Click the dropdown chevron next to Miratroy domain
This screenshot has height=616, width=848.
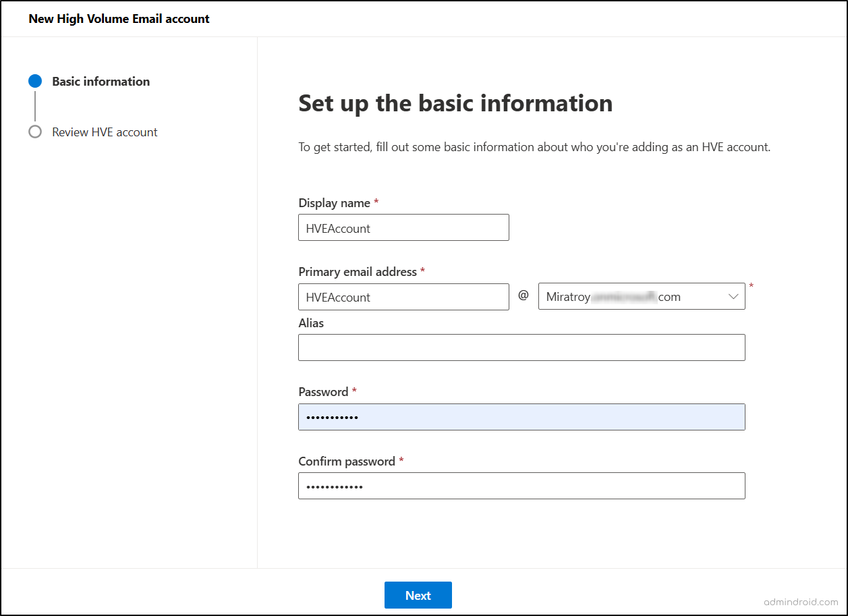point(733,296)
